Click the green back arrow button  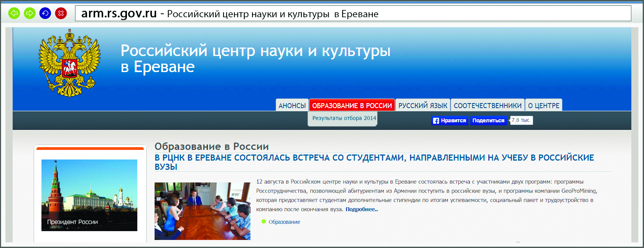tap(14, 13)
